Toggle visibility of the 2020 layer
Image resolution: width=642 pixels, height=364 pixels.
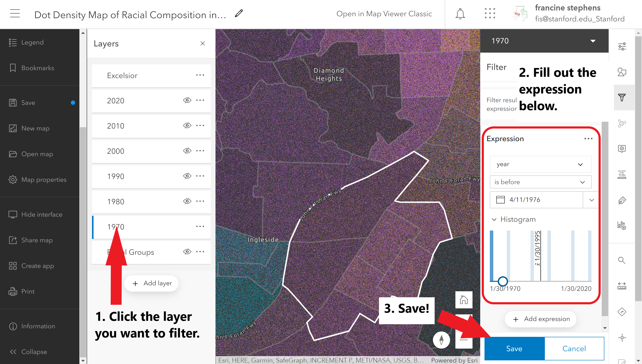coord(187,100)
